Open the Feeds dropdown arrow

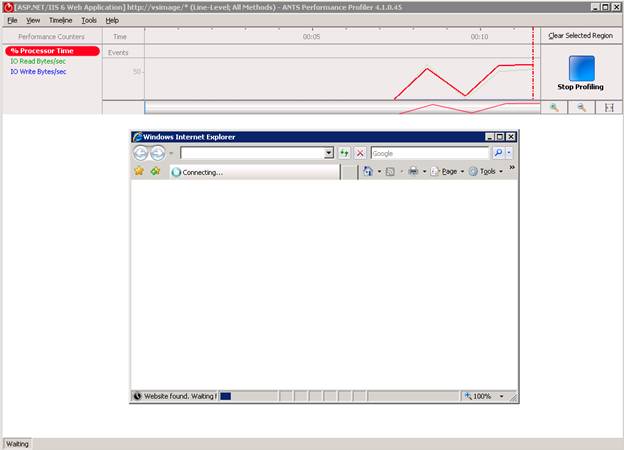402,171
